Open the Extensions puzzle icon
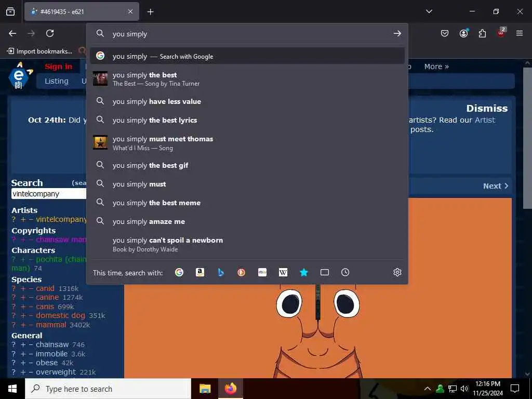532x399 pixels. 482,33
